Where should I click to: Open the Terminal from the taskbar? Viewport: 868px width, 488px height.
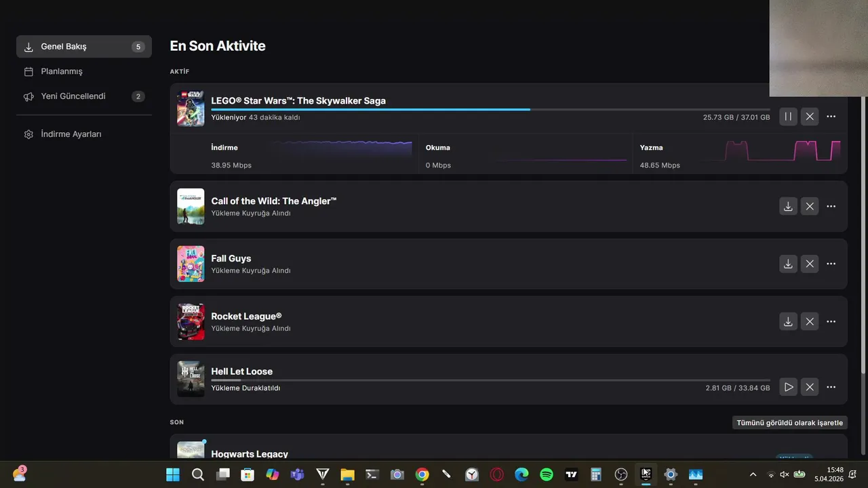coord(372,474)
